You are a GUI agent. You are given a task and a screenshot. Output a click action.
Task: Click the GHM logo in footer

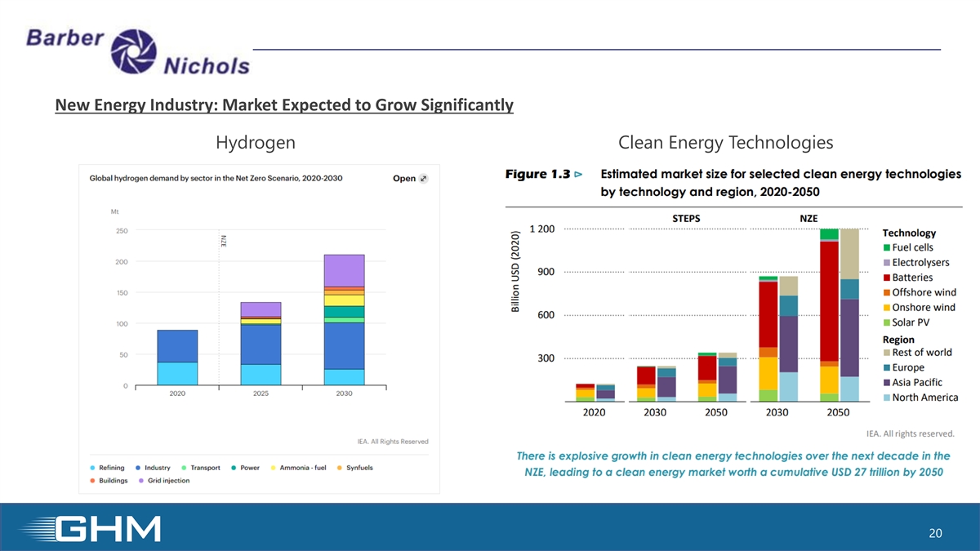100,528
